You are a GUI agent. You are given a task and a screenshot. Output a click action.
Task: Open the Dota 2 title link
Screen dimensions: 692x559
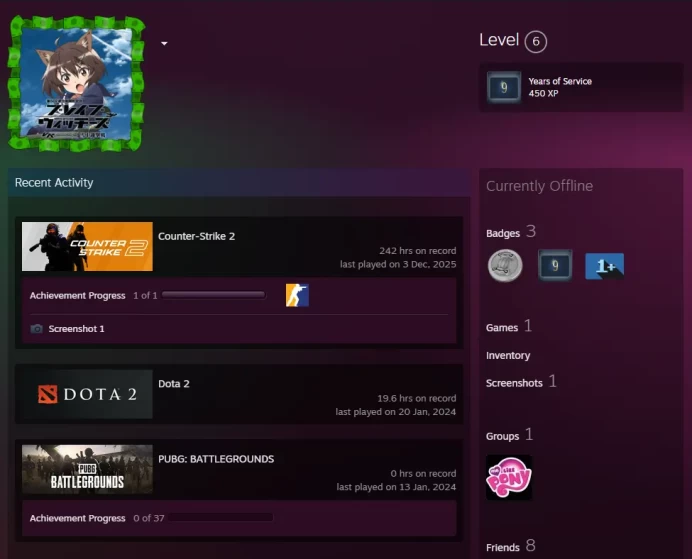pyautogui.click(x=174, y=384)
